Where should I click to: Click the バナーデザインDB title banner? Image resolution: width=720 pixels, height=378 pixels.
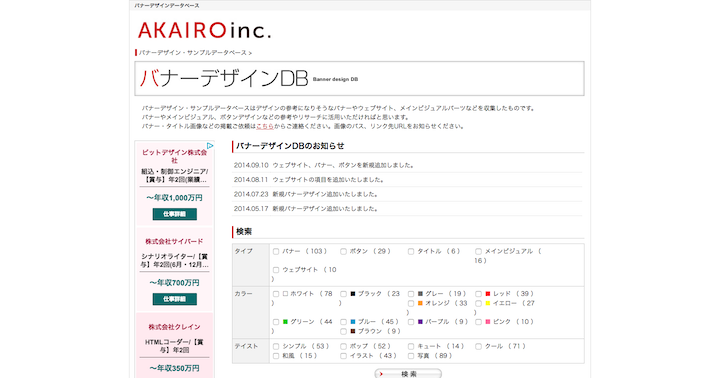pos(359,79)
